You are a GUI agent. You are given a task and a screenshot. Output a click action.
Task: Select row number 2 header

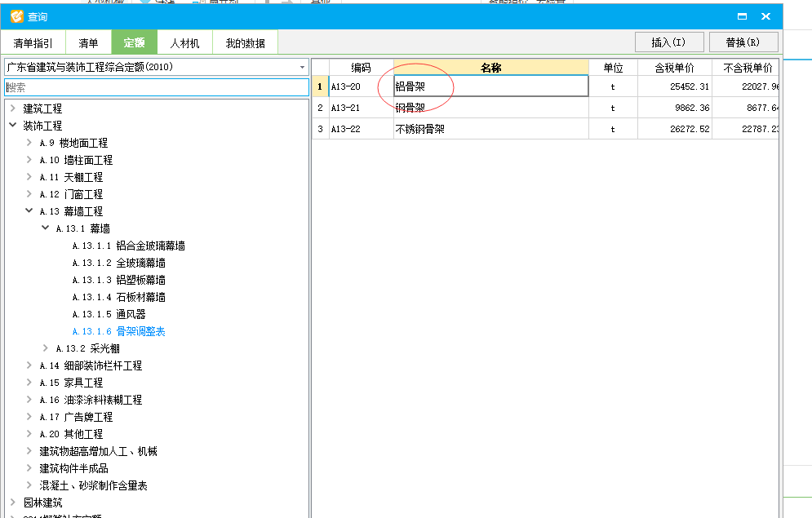320,108
